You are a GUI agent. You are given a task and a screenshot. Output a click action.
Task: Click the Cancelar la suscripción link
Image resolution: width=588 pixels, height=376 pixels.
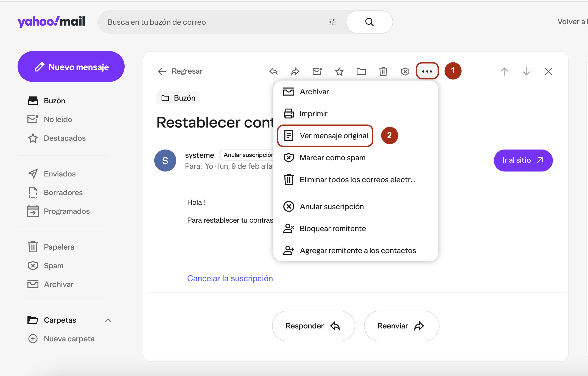[x=230, y=278]
